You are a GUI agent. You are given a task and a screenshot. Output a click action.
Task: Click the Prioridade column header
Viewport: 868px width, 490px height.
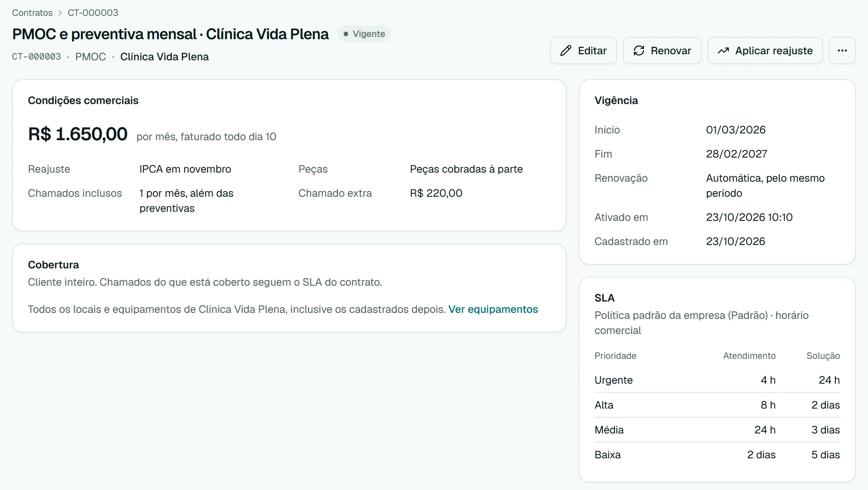click(615, 356)
